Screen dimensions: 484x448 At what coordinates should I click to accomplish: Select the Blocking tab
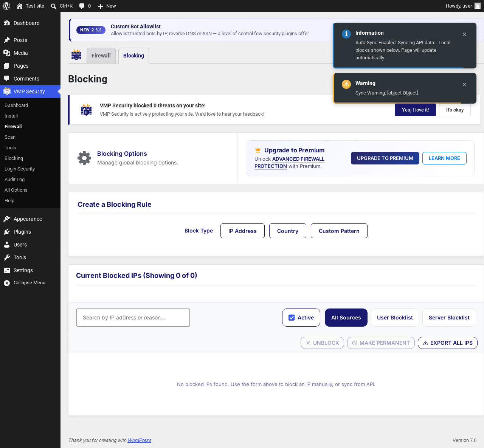coord(133,56)
